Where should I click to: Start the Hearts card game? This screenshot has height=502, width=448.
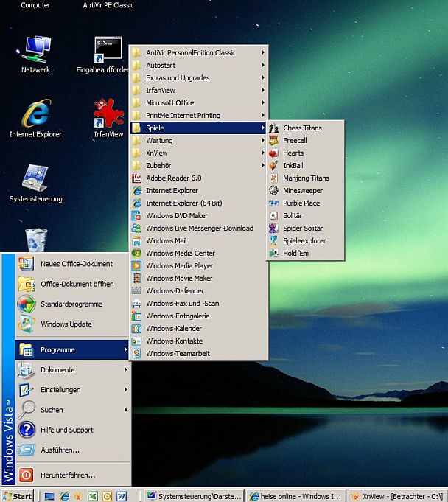[x=305, y=153]
